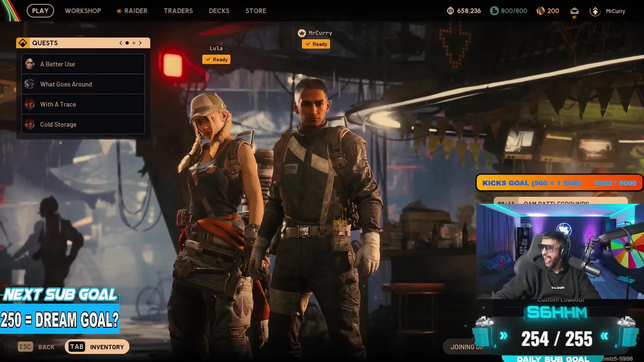This screenshot has height=362, width=644.
Task: Open INVENTORY with the TAB button
Action: pyautogui.click(x=97, y=347)
